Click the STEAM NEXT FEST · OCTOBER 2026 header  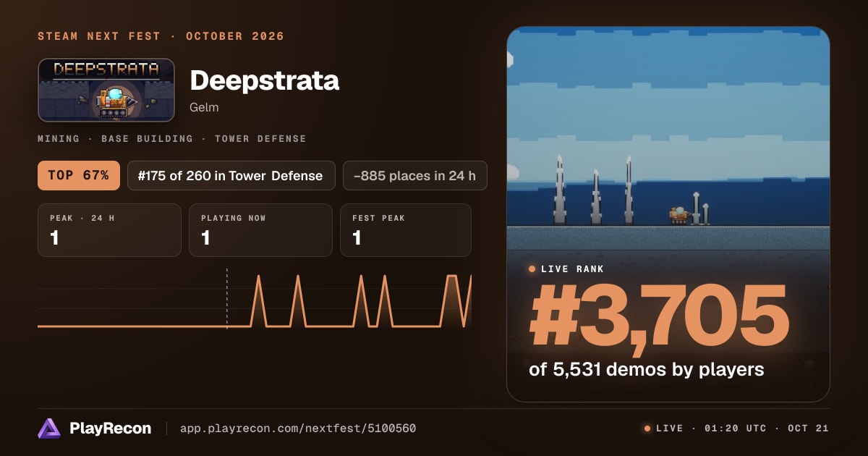(161, 36)
